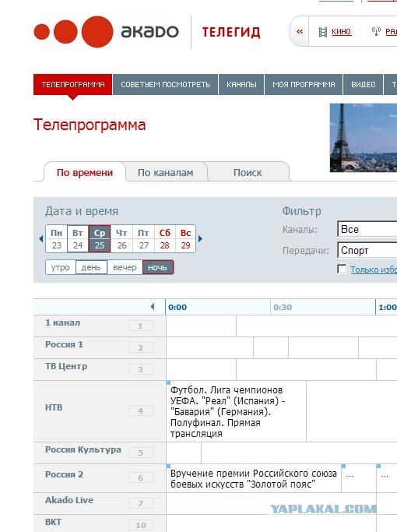Image resolution: width=397 pixels, height=532 pixels.
Task: Click the 1:00 timeline marker
Action: pyautogui.click(x=388, y=308)
